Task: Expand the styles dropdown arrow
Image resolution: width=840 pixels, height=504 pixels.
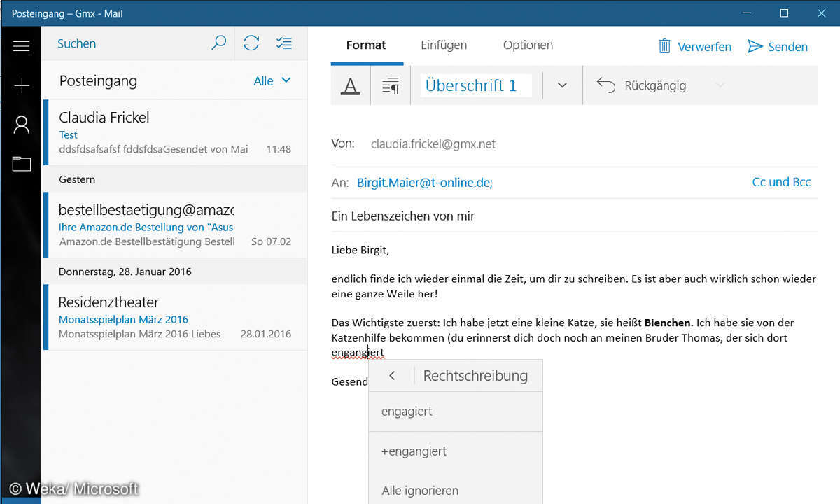Action: tap(562, 85)
